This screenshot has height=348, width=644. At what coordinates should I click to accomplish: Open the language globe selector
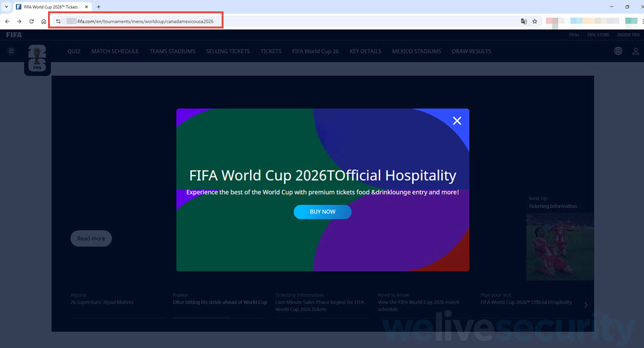click(618, 51)
